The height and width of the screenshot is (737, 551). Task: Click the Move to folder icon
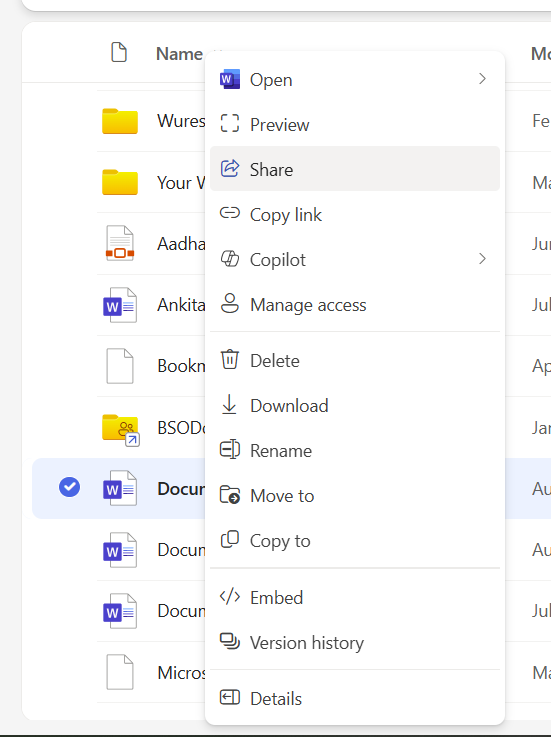(x=230, y=495)
